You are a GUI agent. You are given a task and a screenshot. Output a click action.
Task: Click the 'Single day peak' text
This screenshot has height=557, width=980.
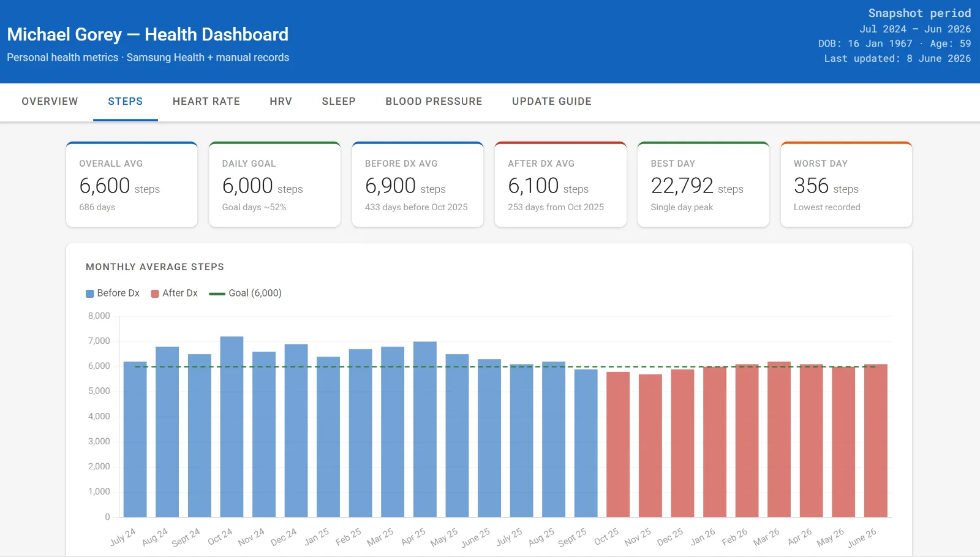[x=682, y=207]
